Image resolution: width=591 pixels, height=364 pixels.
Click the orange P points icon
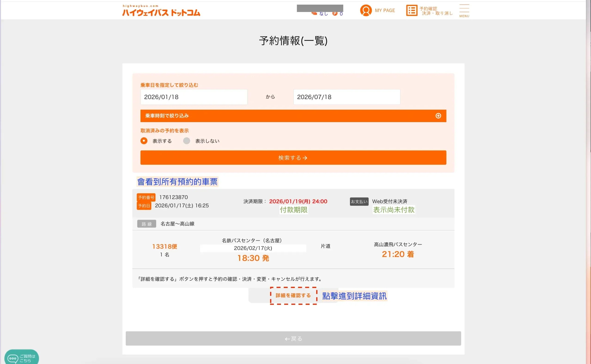[x=335, y=14]
